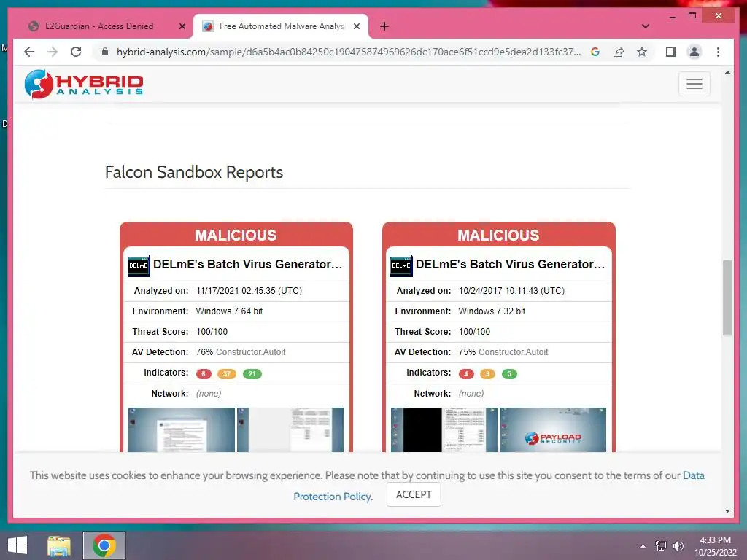Click red indicator badge showing 4
The height and width of the screenshot is (560, 747).
point(466,374)
